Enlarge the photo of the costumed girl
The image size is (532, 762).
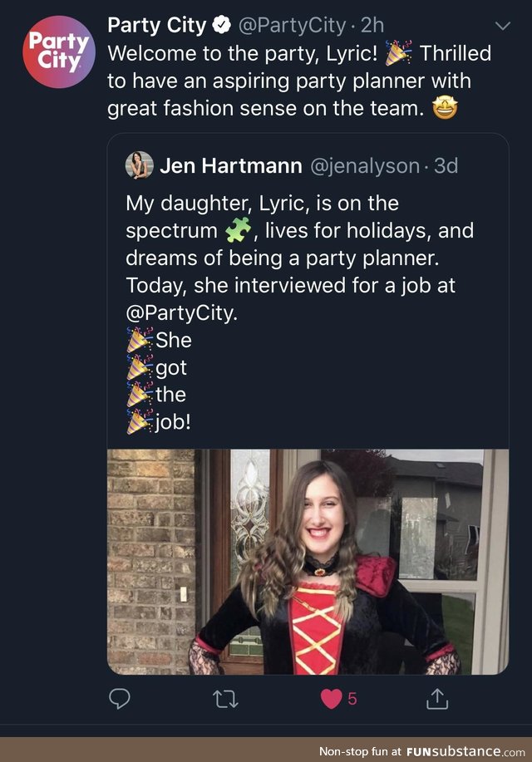pyautogui.click(x=308, y=562)
